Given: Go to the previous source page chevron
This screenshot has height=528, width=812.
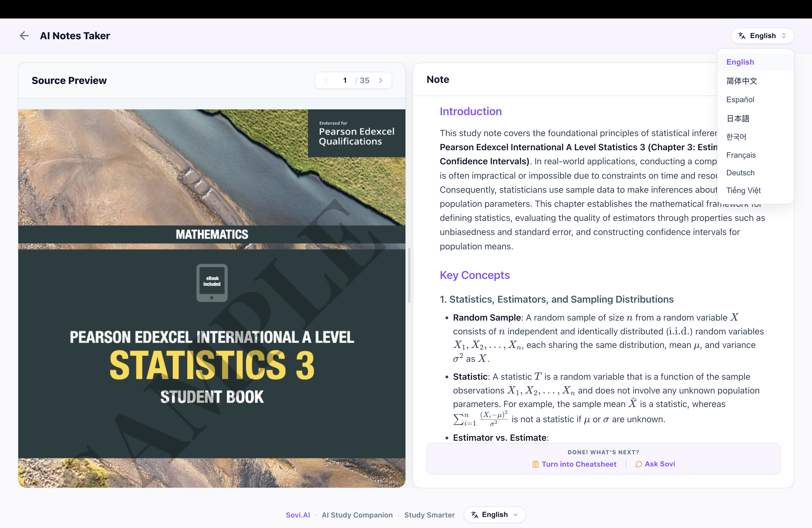Looking at the screenshot, I should [326, 80].
